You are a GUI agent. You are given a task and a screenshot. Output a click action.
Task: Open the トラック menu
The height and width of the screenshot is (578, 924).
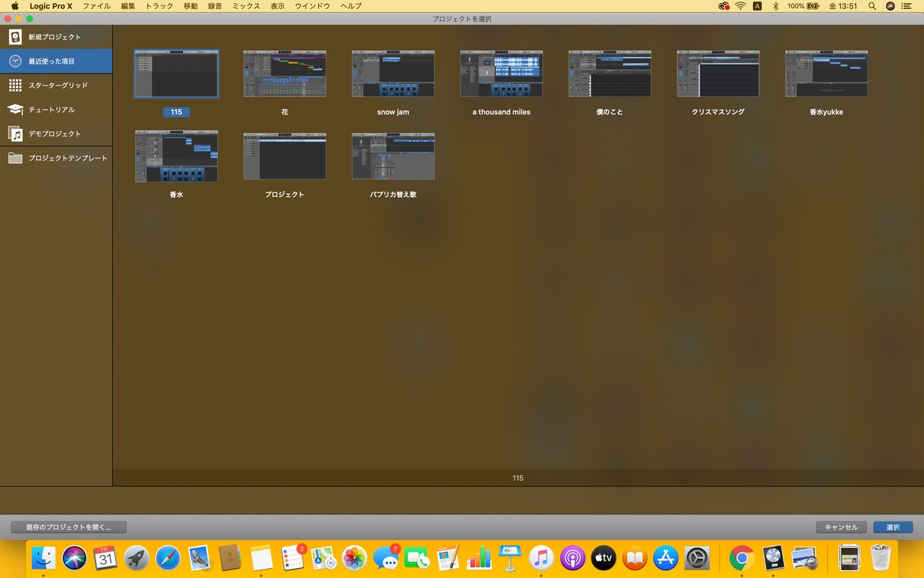coord(159,6)
